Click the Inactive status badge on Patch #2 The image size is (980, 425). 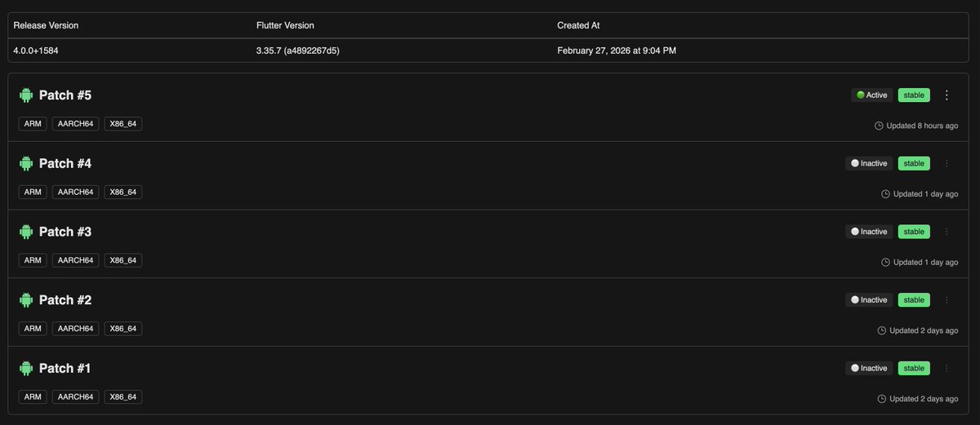tap(869, 300)
